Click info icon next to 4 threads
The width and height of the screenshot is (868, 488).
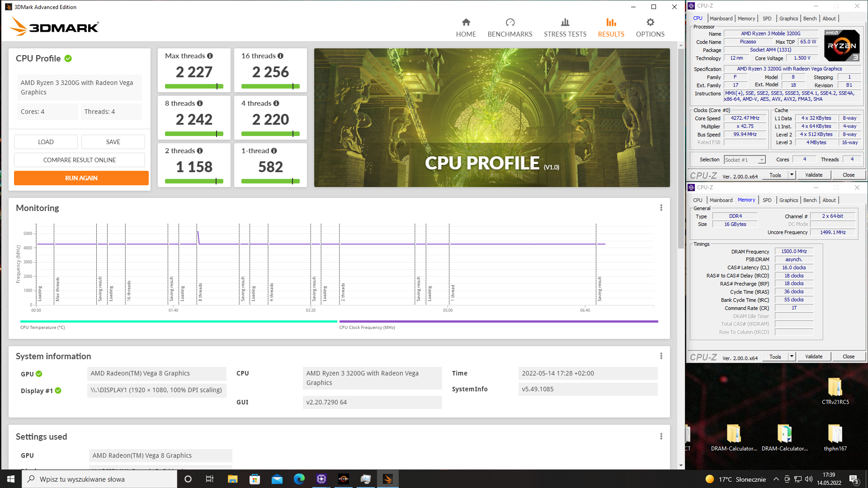(x=276, y=103)
